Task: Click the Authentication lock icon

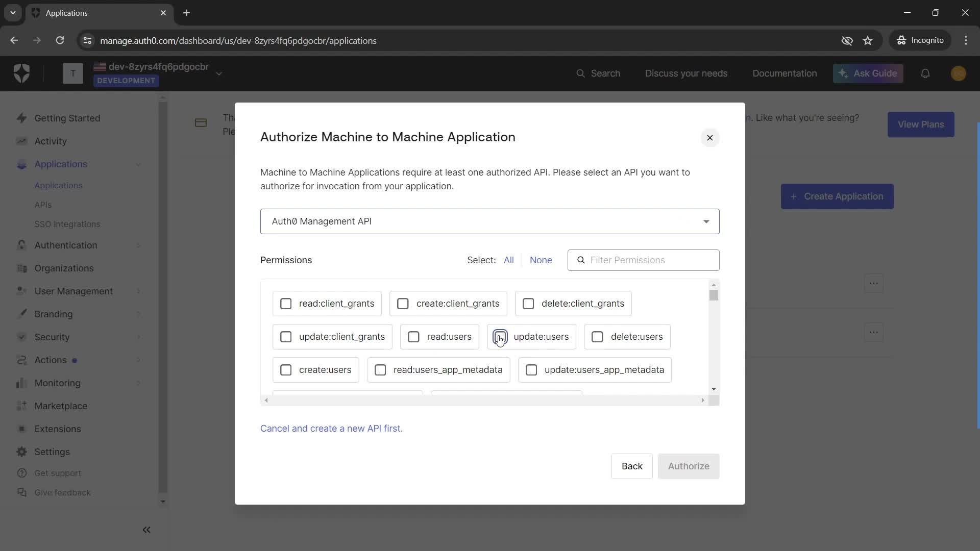Action: pos(21,245)
